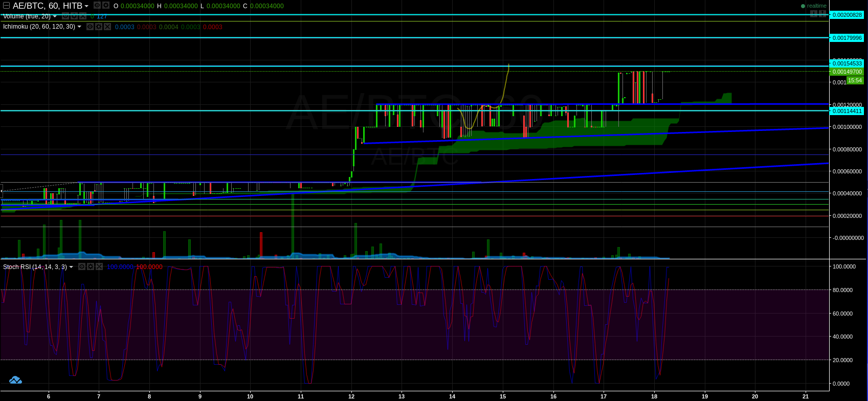
Task: Click the 0.00020000 price axis value
Action: pos(848,216)
